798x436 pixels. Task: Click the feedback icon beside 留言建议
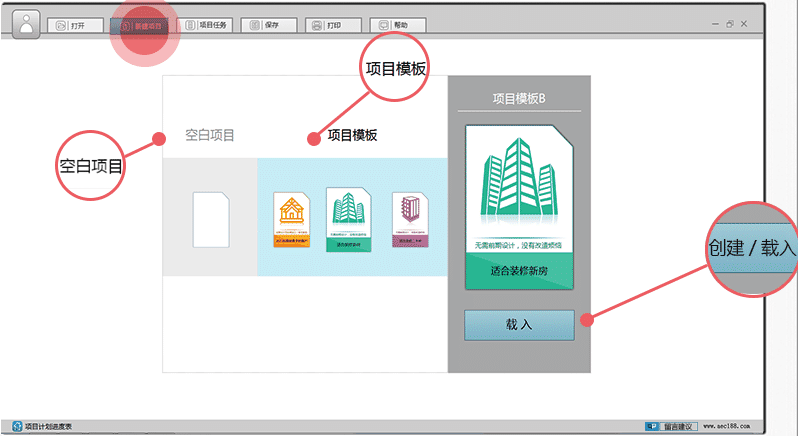(651, 426)
